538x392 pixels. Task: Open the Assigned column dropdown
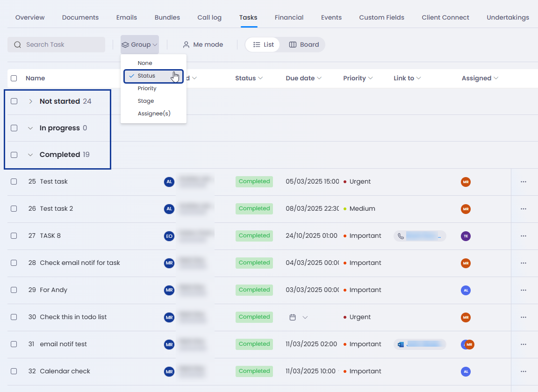pos(496,78)
